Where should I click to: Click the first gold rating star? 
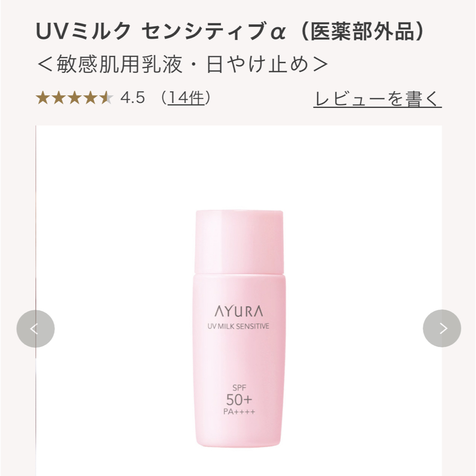[43, 98]
